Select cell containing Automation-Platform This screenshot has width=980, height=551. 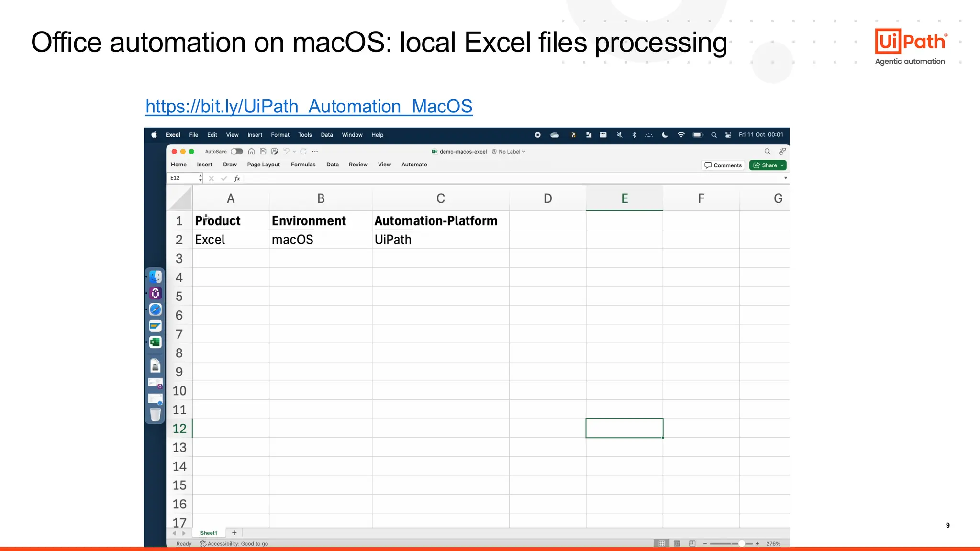[441, 220]
